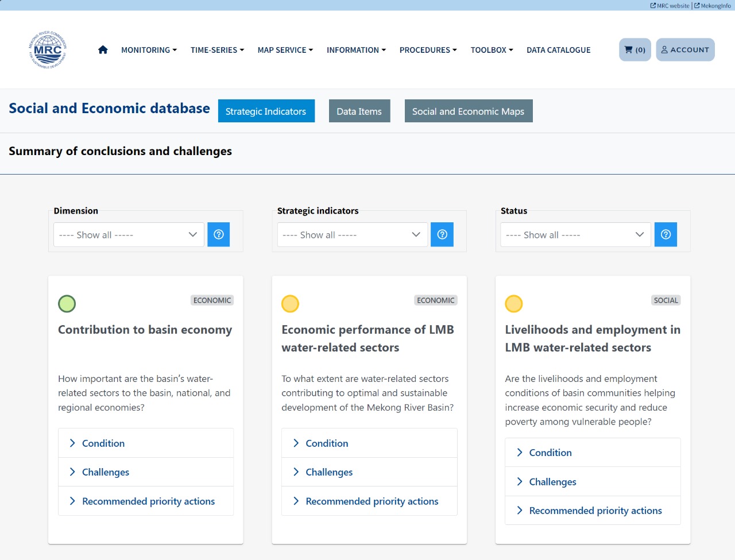The width and height of the screenshot is (735, 560).
Task: Open the Status dropdown
Action: (x=575, y=235)
